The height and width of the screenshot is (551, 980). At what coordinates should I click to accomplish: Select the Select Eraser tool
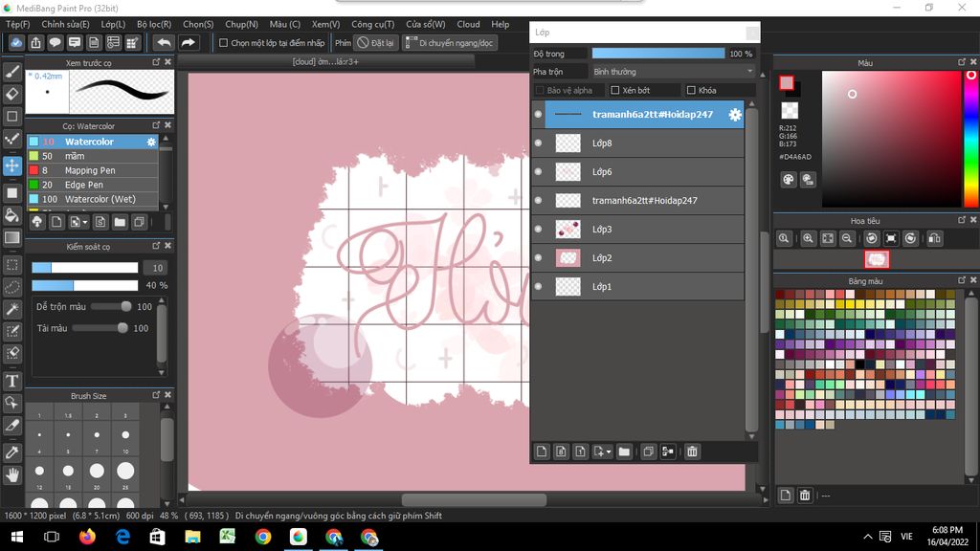click(x=11, y=354)
